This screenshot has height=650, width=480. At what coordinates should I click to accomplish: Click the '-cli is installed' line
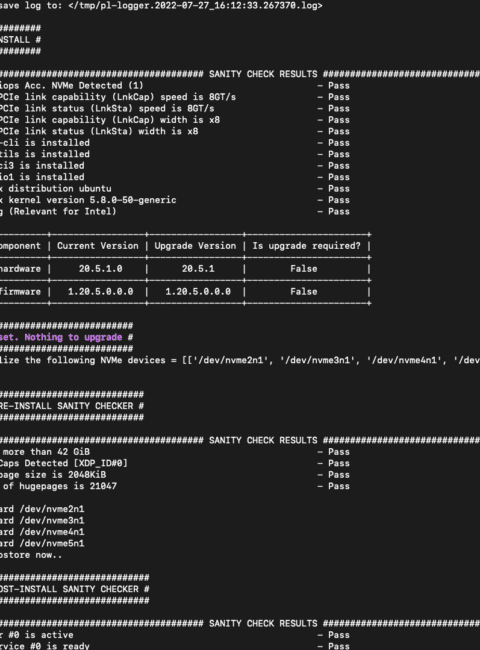click(45, 143)
